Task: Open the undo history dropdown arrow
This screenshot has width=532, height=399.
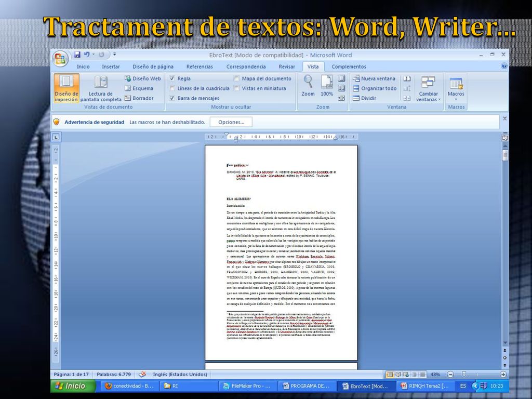Action: tap(94, 54)
